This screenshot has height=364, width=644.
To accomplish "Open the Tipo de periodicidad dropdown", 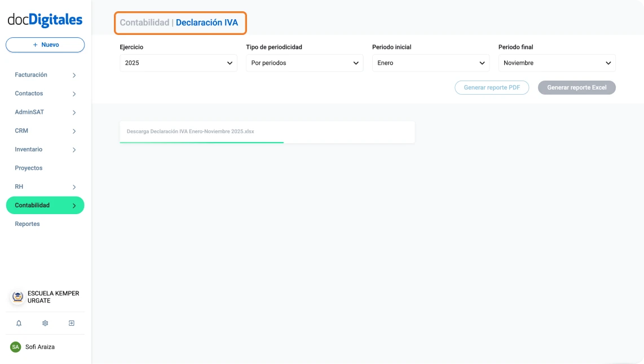I will (304, 63).
